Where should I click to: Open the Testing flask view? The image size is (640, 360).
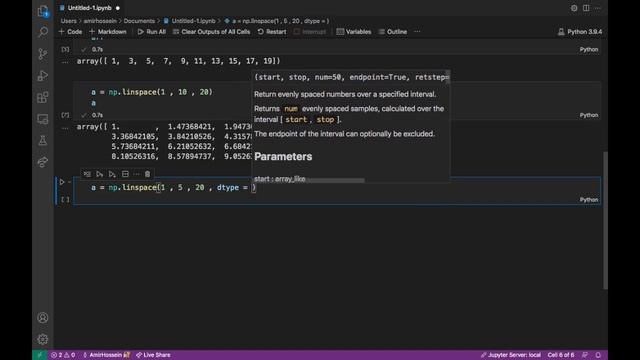pyautogui.click(x=42, y=140)
